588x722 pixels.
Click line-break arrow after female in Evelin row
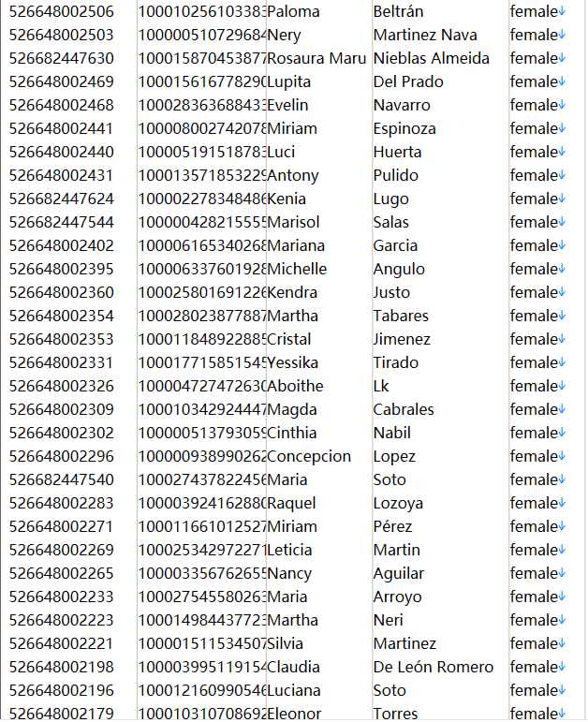pyautogui.click(x=562, y=106)
